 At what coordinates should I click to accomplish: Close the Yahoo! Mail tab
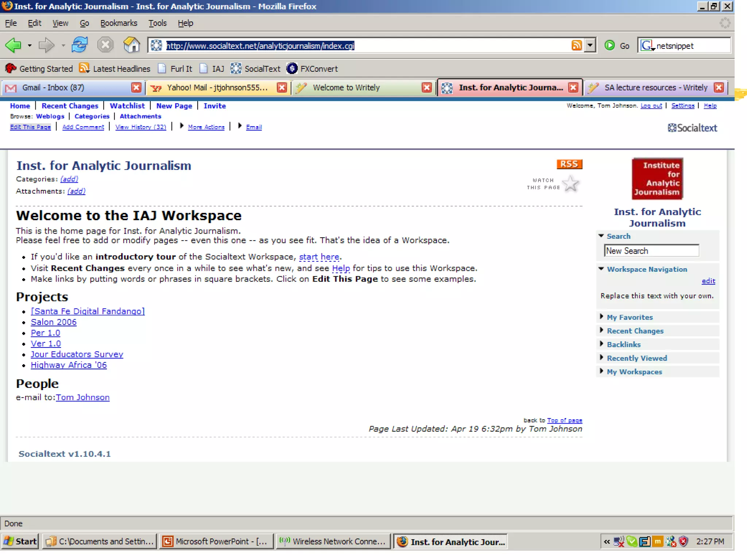pyautogui.click(x=282, y=87)
